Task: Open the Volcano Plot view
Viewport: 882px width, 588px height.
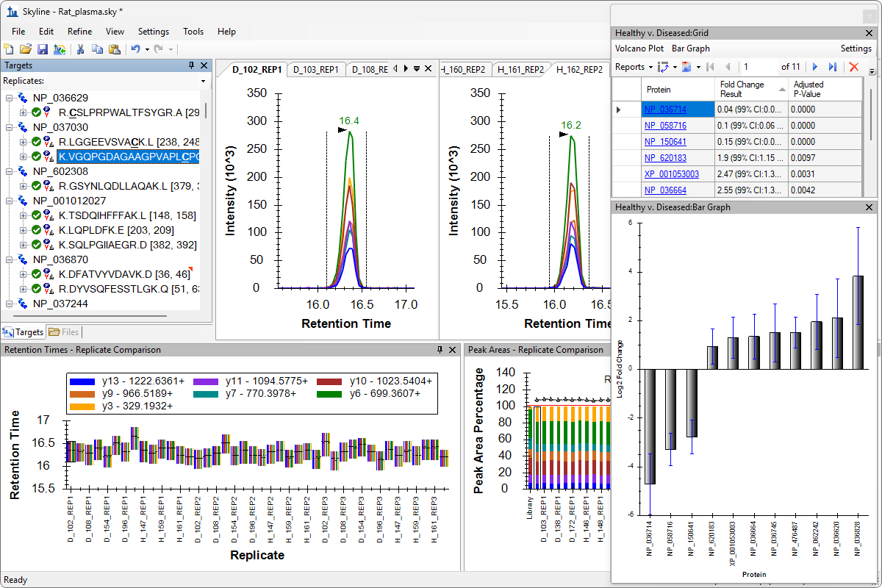Action: [x=639, y=49]
